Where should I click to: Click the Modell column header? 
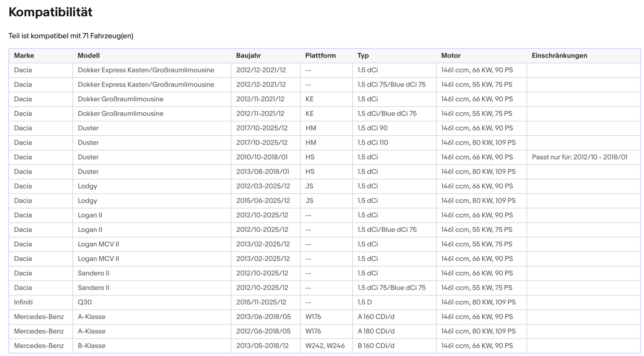[89, 55]
